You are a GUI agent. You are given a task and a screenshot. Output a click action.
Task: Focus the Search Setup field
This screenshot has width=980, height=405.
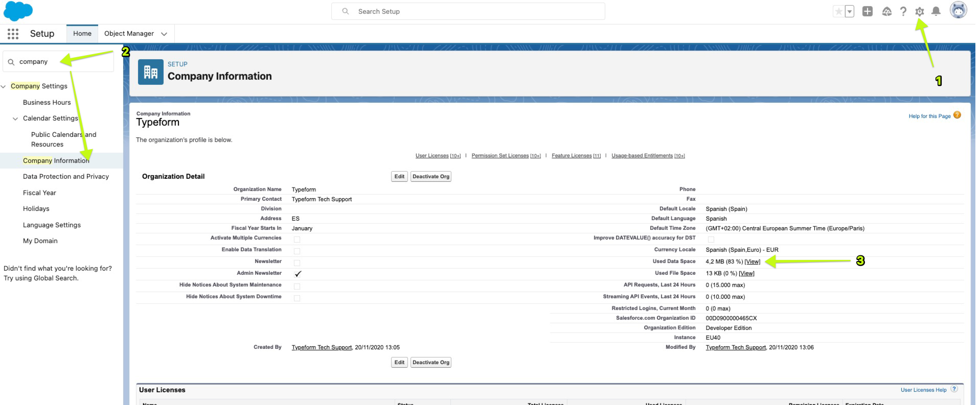(x=468, y=11)
